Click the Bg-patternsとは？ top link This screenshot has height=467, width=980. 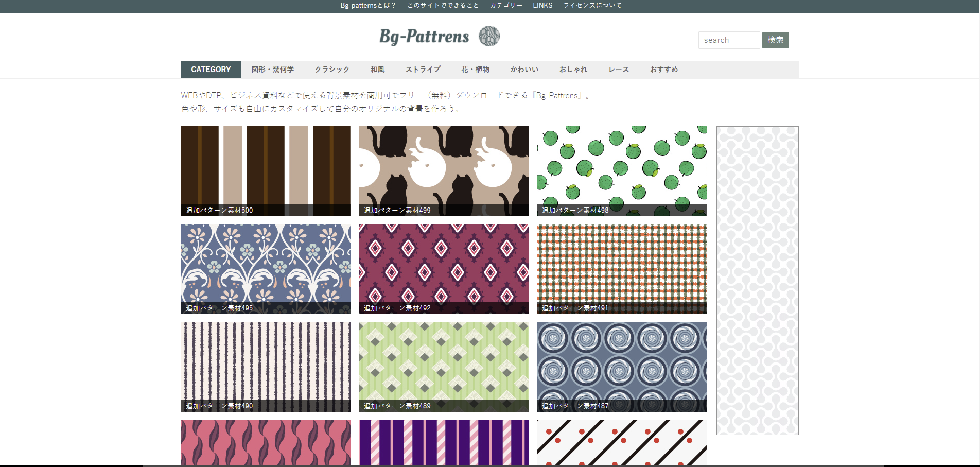[x=368, y=6]
